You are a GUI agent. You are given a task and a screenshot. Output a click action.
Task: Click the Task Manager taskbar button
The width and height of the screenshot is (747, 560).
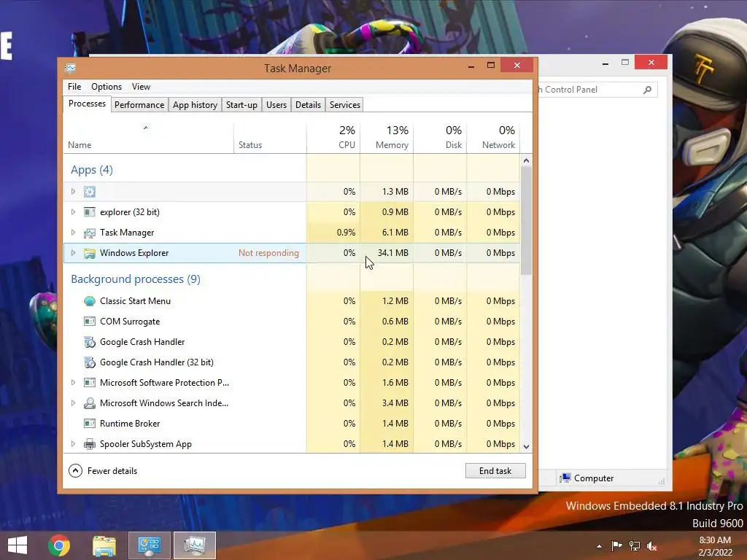(x=195, y=545)
